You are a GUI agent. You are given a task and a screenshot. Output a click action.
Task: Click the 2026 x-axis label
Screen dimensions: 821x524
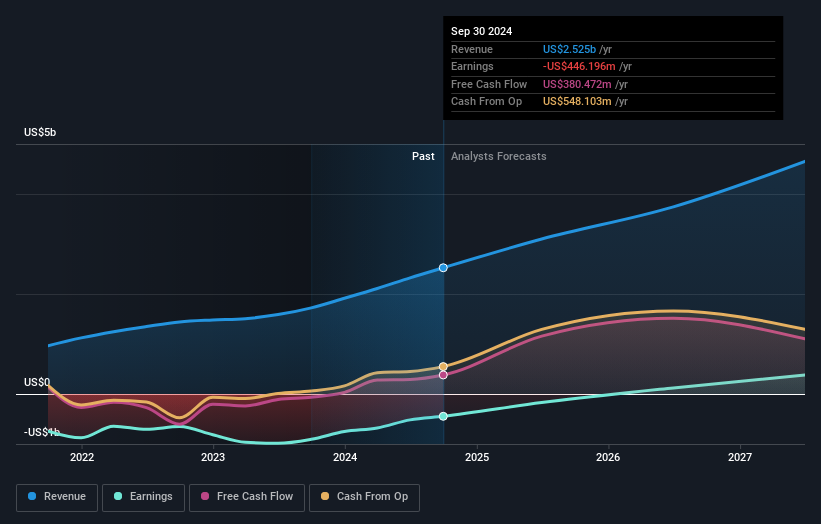point(608,457)
